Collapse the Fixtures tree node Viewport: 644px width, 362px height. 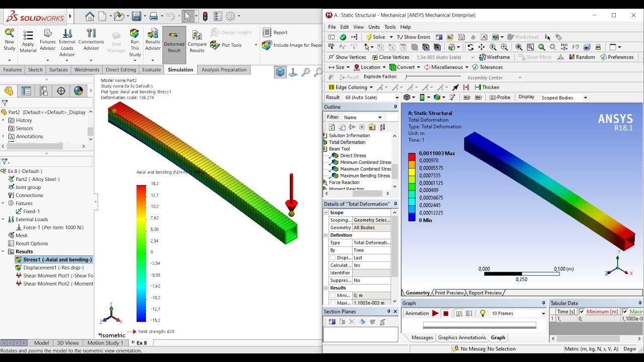coord(4,203)
